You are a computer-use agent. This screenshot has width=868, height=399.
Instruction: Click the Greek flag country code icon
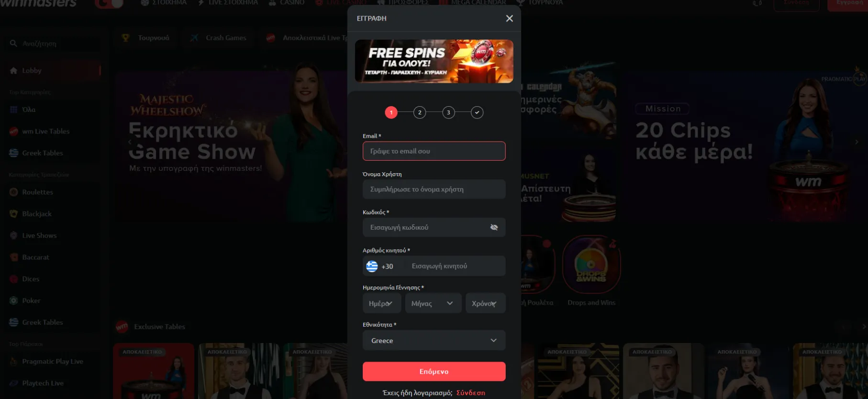[372, 266]
